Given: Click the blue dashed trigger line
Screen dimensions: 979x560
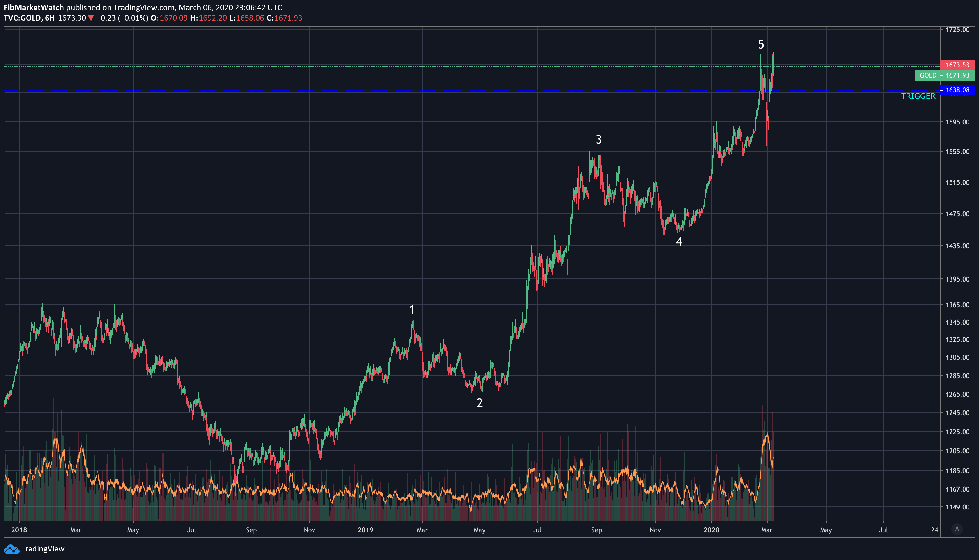Looking at the screenshot, I should (x=472, y=91).
